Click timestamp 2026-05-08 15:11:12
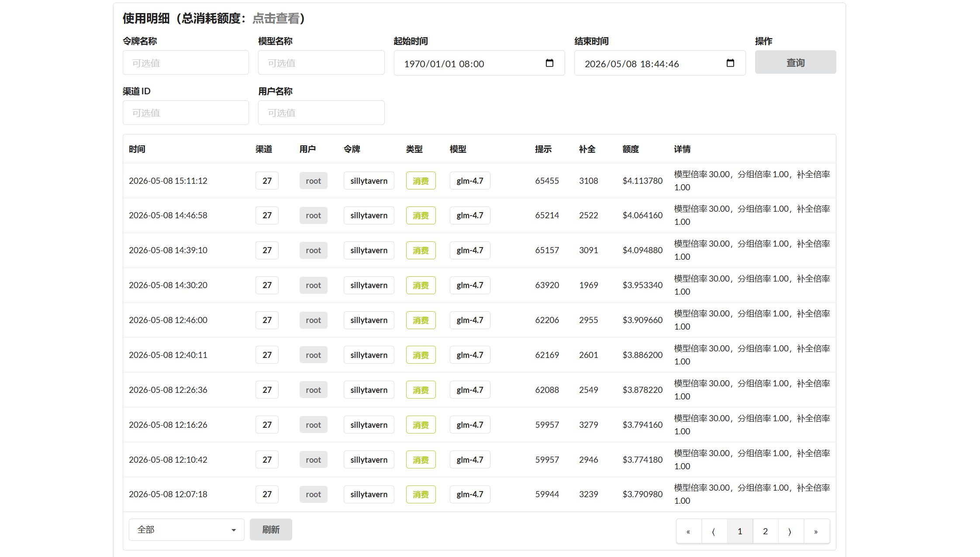980x557 pixels. pyautogui.click(x=168, y=181)
